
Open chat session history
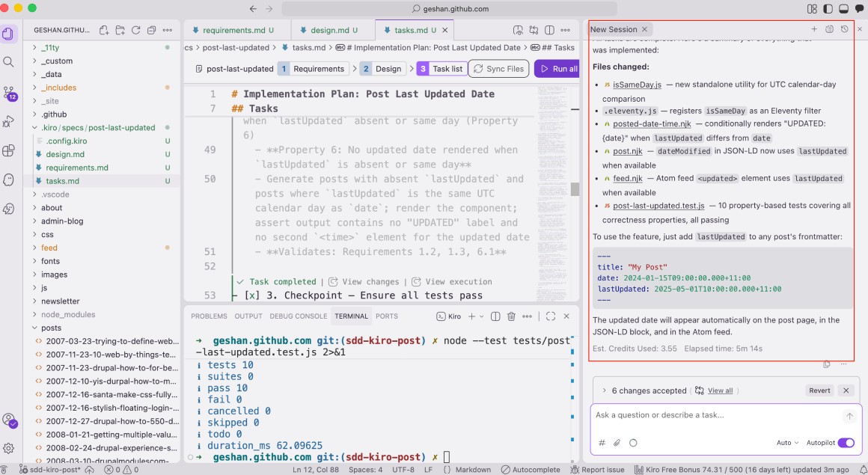844,28
